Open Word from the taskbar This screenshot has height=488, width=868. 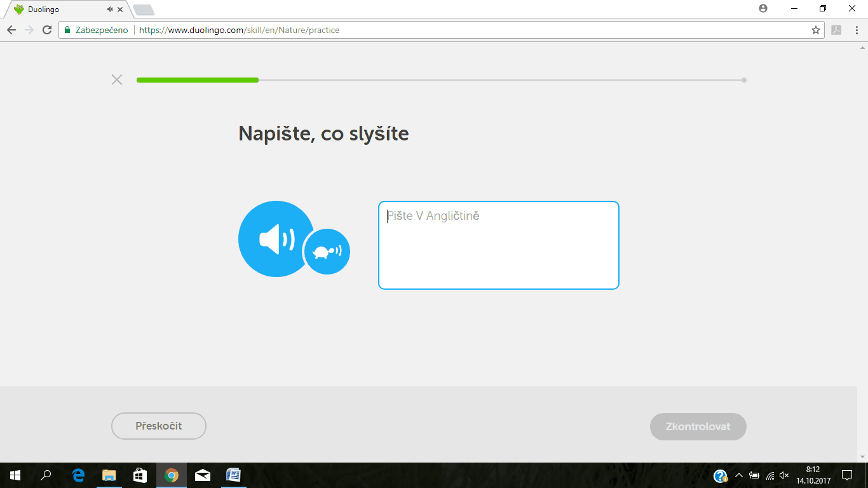[x=233, y=475]
